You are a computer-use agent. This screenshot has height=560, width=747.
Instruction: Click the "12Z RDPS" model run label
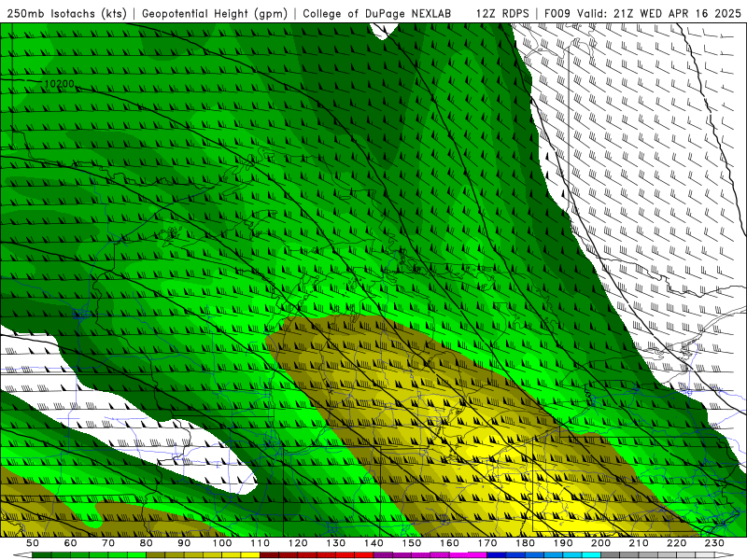click(502, 14)
